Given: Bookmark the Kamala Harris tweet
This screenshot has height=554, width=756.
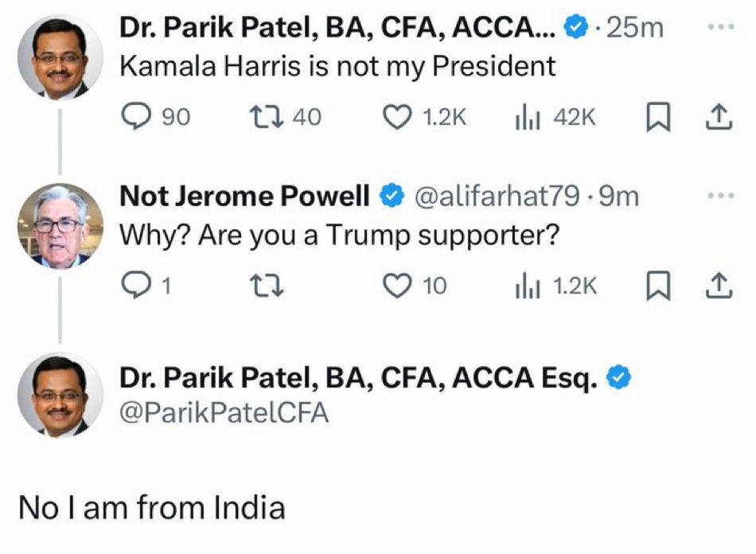Looking at the screenshot, I should (655, 118).
